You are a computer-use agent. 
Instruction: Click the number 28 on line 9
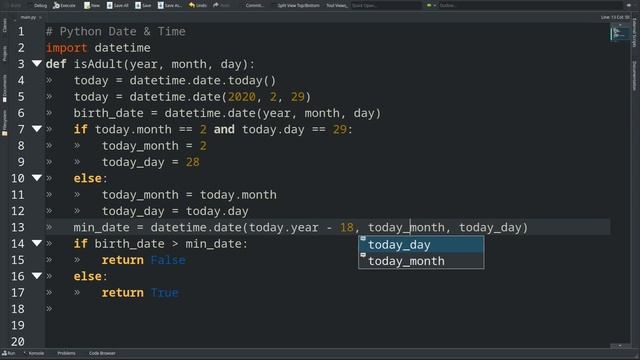193,162
